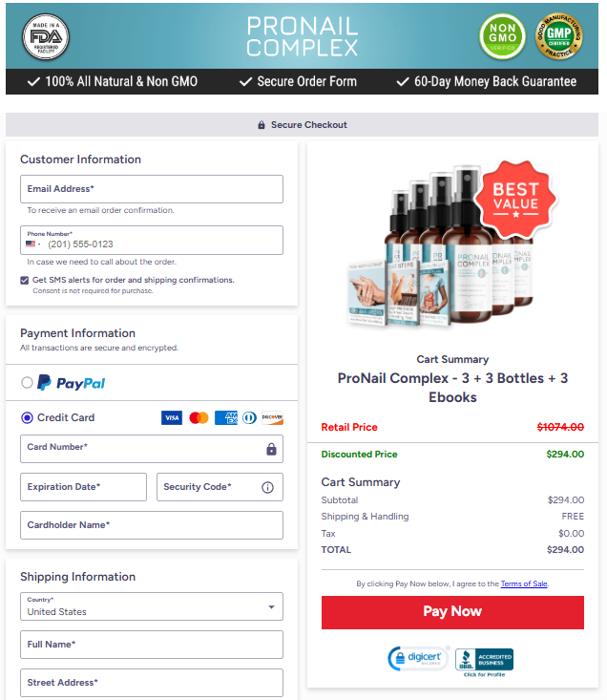607x700 pixels.
Task: Click the ProNail Complex product bundle image
Action: [442, 245]
